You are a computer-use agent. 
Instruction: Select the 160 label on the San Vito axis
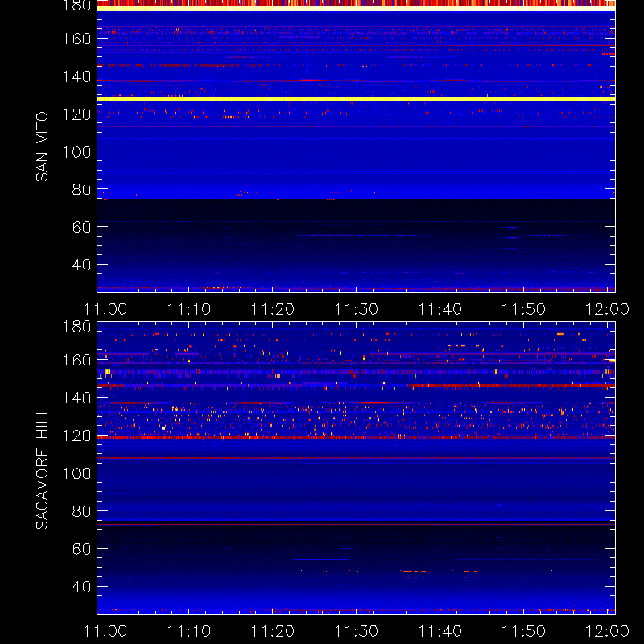click(x=76, y=39)
